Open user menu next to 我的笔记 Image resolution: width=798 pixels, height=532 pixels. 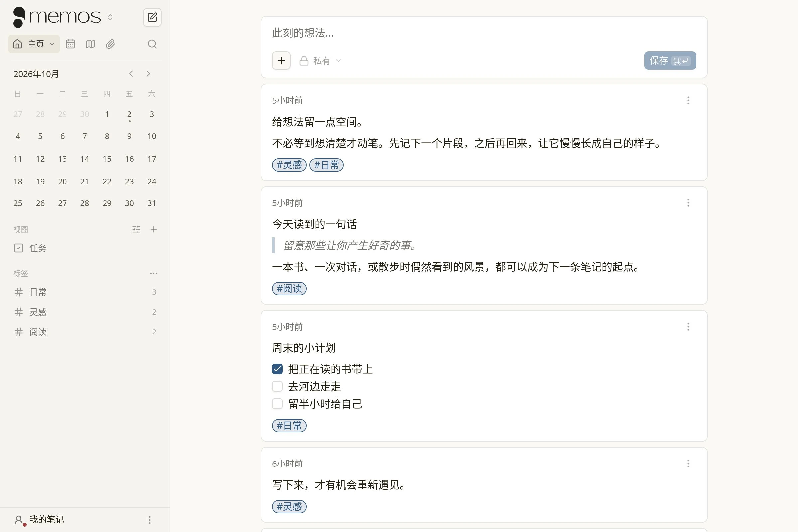coord(149,520)
